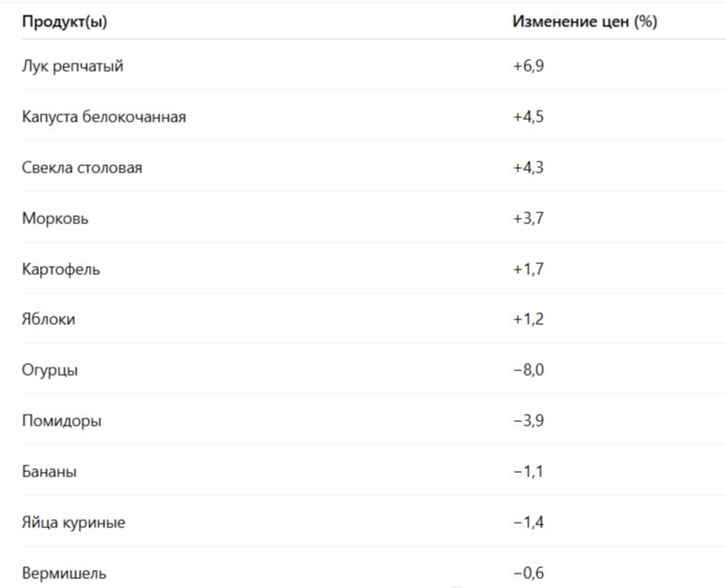Click the +1,7 potato price change
Viewport: 726px width, 588px height.
click(x=528, y=269)
